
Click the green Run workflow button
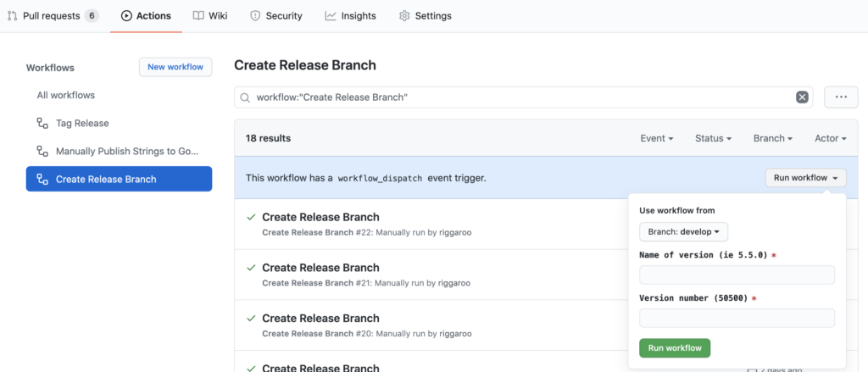click(675, 348)
